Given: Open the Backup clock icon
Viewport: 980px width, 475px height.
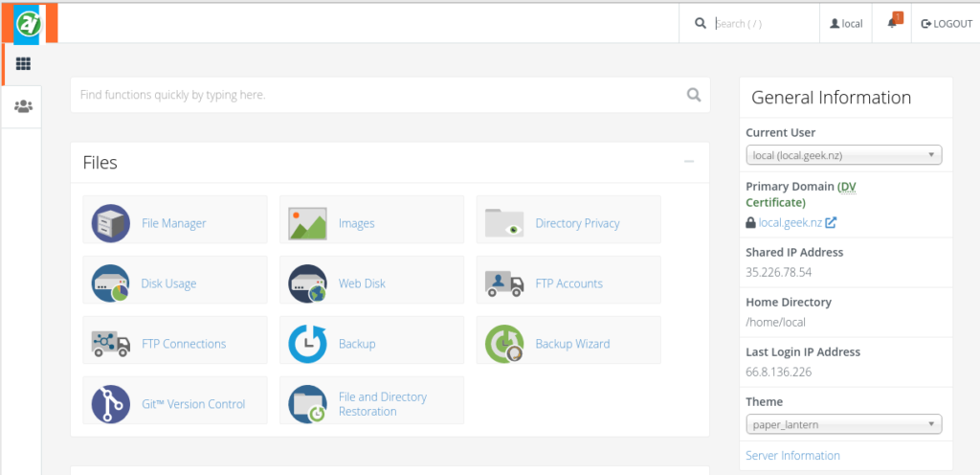Looking at the screenshot, I should (307, 343).
